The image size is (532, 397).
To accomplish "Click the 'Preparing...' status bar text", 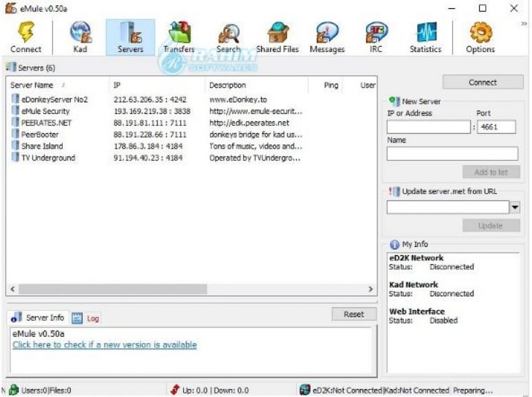I will coord(473,390).
